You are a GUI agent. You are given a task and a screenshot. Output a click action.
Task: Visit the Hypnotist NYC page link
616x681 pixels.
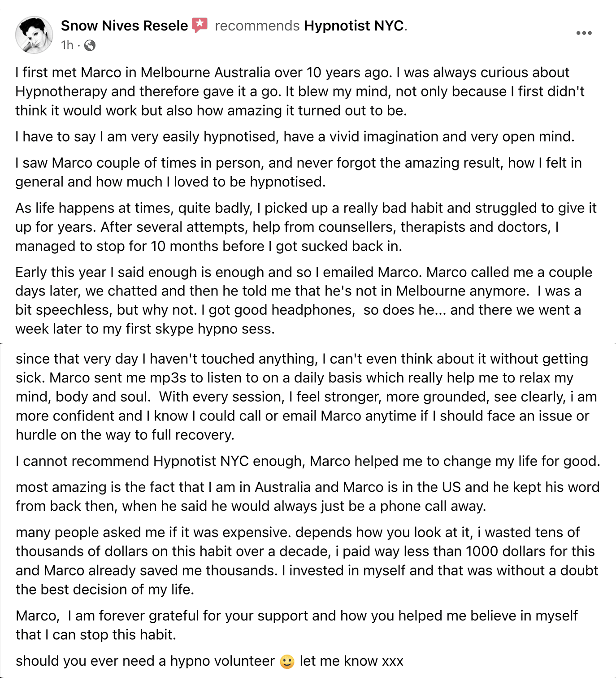click(x=354, y=26)
